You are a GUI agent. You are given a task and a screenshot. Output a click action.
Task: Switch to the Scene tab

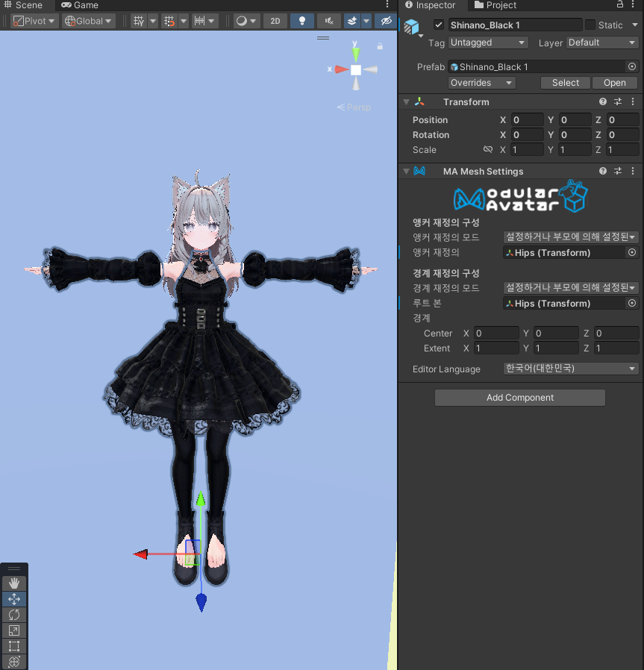(23, 5)
